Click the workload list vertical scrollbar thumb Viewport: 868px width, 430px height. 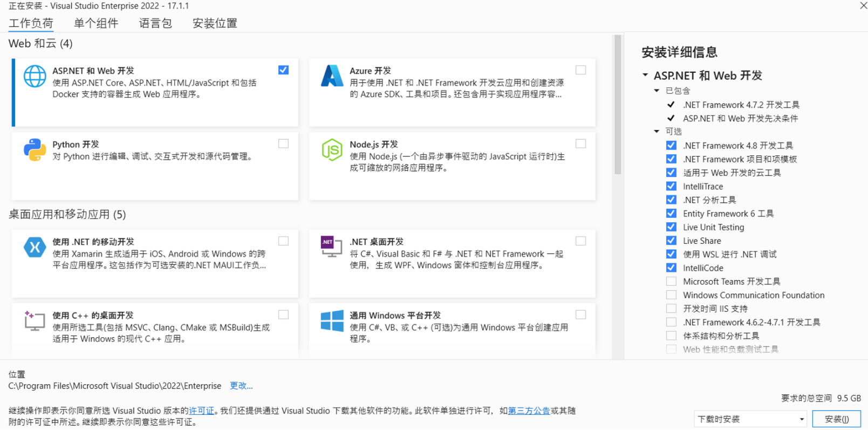[x=618, y=105]
